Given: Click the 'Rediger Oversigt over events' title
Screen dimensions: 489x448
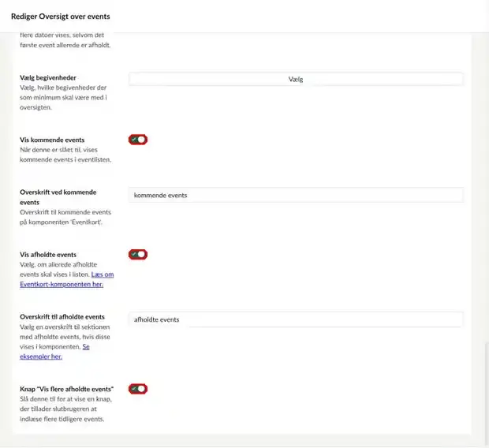Looking at the screenshot, I should [x=61, y=17].
